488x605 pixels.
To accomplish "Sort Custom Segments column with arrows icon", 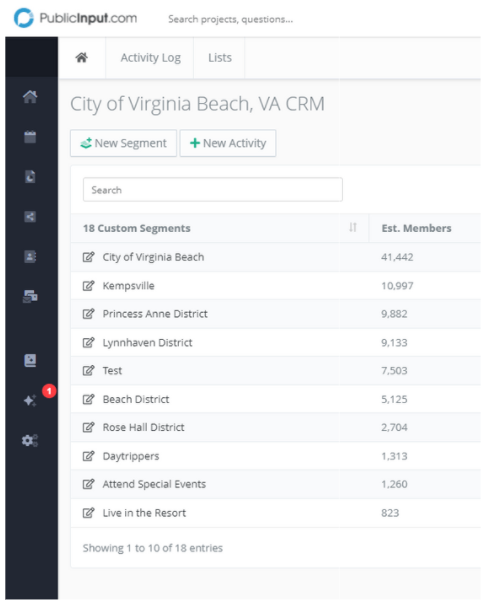I will click(x=353, y=227).
